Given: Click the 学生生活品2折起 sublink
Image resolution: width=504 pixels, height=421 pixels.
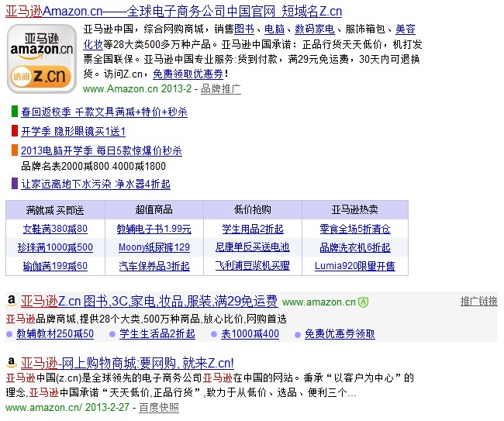Looking at the screenshot, I should coord(157,334).
